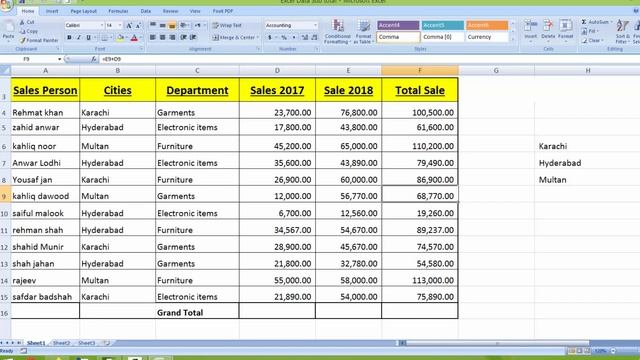
Task: Apply the purple Accent4 cell style
Action: [x=398, y=25]
